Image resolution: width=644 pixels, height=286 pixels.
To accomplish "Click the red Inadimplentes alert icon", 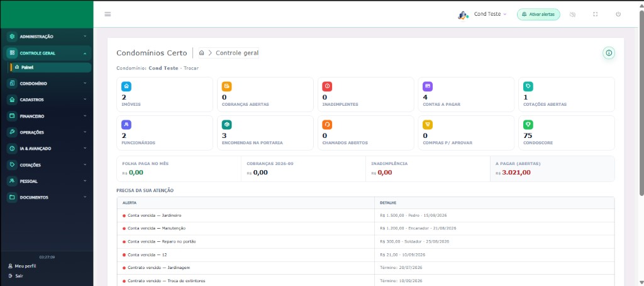I will pyautogui.click(x=327, y=86).
